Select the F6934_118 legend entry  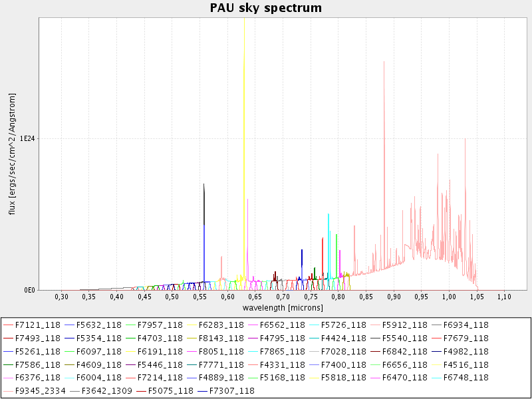pos(465,325)
